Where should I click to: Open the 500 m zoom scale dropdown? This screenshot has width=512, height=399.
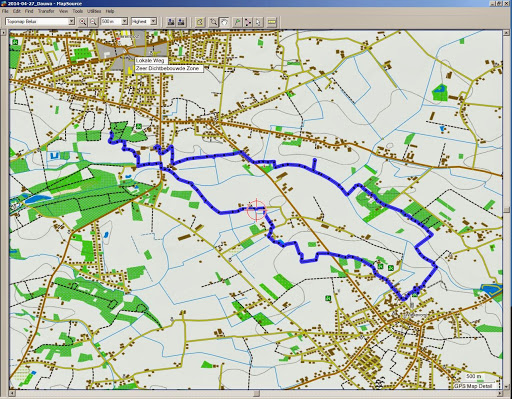click(x=124, y=22)
